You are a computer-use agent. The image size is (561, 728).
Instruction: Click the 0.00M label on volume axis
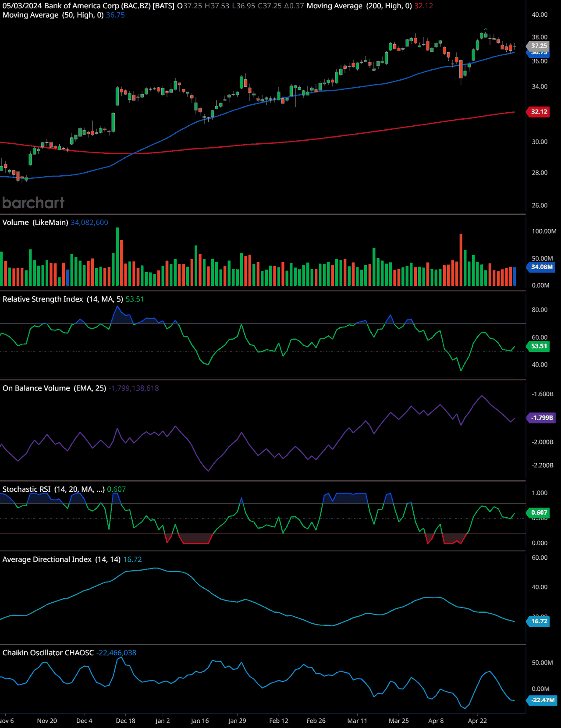coord(540,285)
